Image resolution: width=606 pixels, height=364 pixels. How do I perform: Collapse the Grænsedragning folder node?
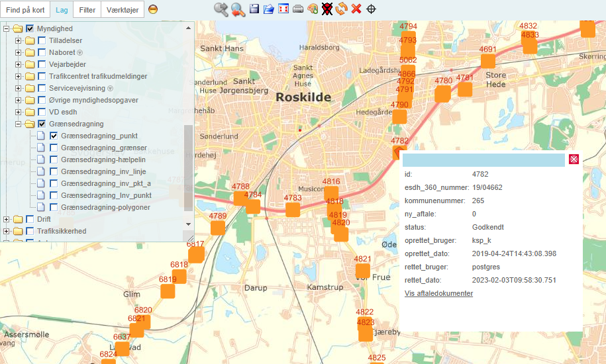(18, 124)
